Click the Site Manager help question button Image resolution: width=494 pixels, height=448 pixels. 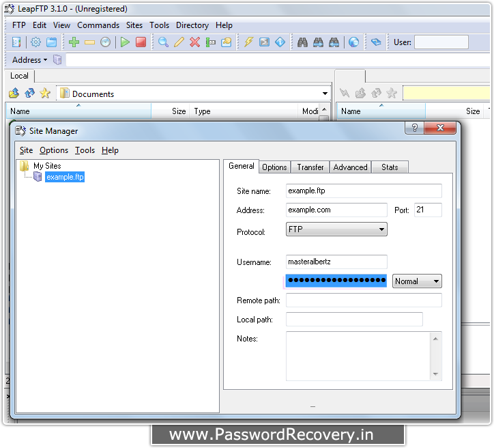tap(414, 128)
